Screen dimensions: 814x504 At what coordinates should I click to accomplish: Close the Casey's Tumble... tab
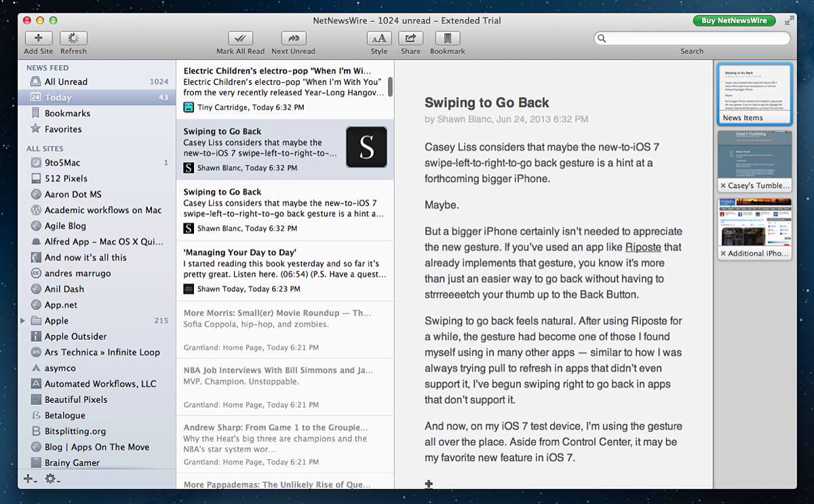coord(723,186)
